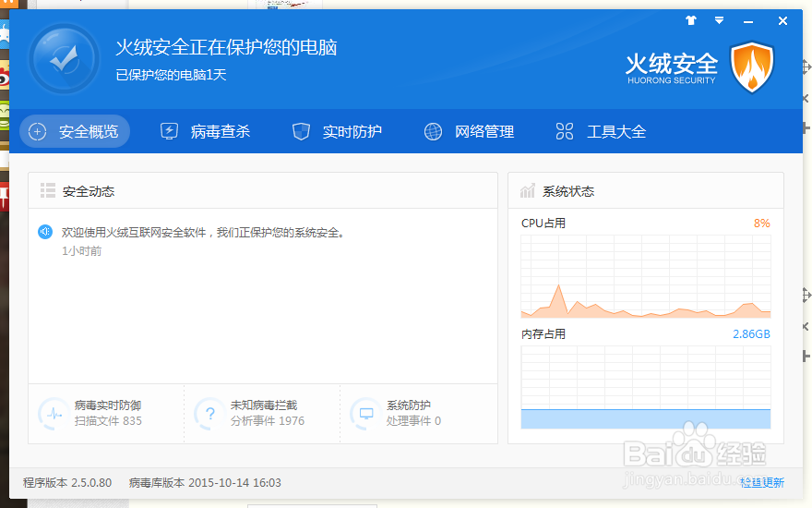Click the memory usage graph
Image resolution: width=812 pixels, height=508 pixels.
(x=646, y=387)
